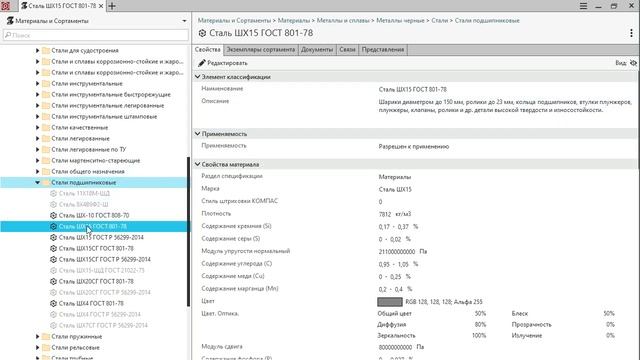
Task: Go to the Стали breadcrumb link
Action: 440,20
